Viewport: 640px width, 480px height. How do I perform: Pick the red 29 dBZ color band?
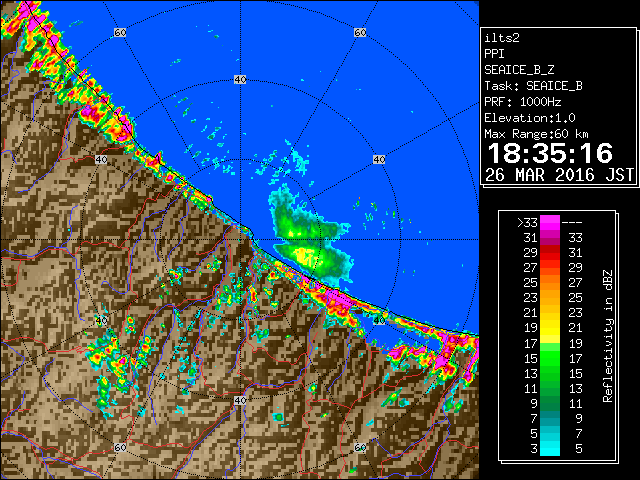[550, 253]
